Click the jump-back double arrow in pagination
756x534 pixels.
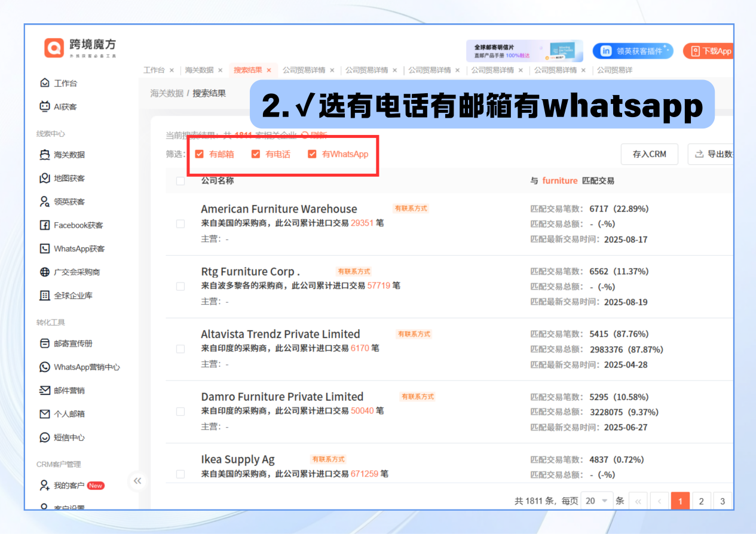tap(638, 501)
